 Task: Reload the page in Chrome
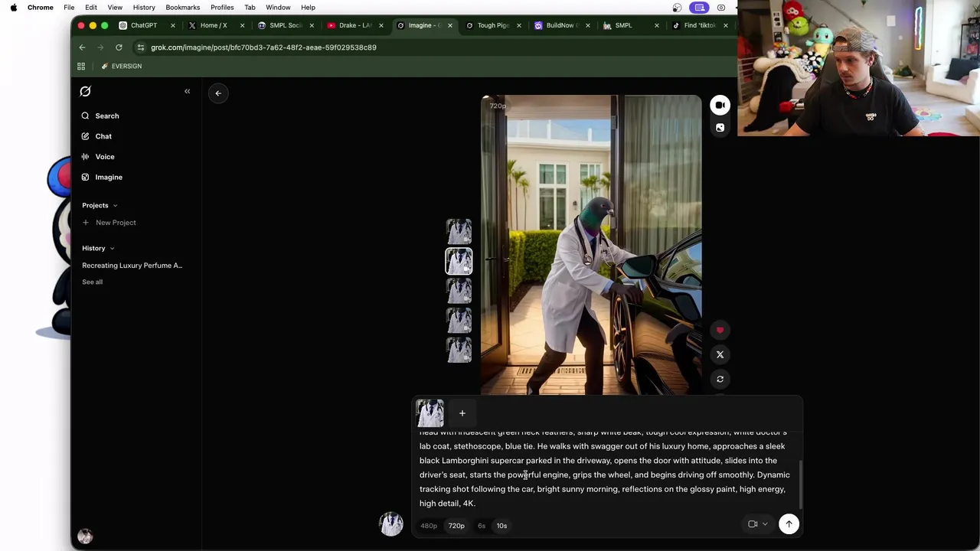119,47
